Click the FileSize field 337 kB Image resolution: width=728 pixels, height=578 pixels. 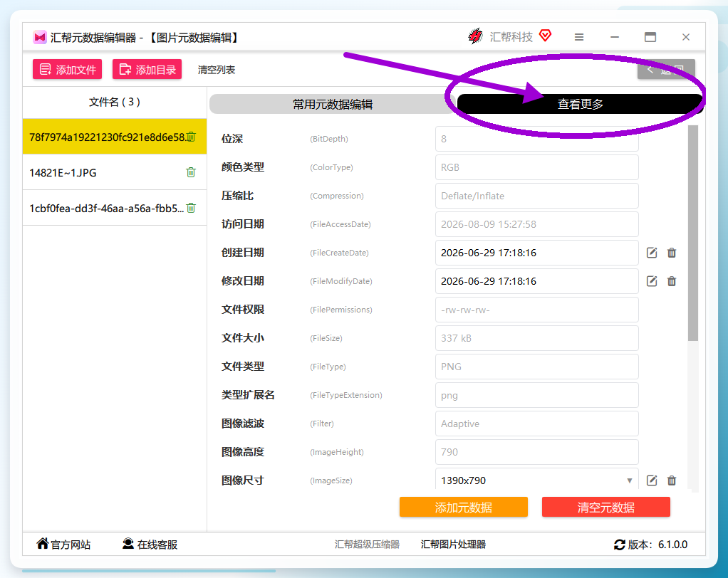[536, 338]
